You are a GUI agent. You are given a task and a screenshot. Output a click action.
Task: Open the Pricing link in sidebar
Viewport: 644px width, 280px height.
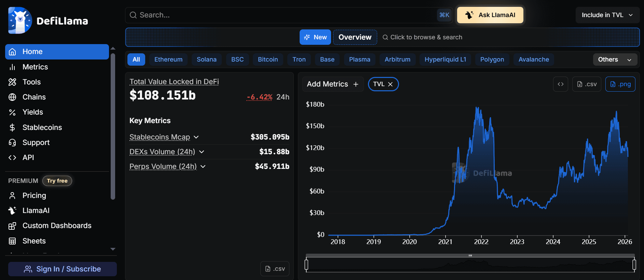click(34, 196)
